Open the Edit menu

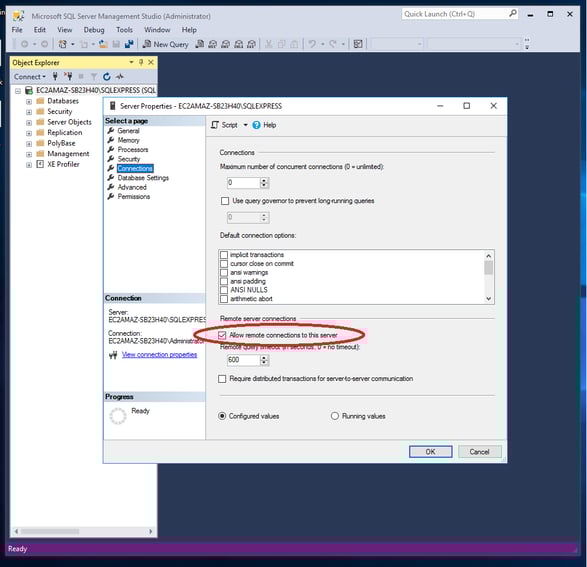(x=40, y=30)
